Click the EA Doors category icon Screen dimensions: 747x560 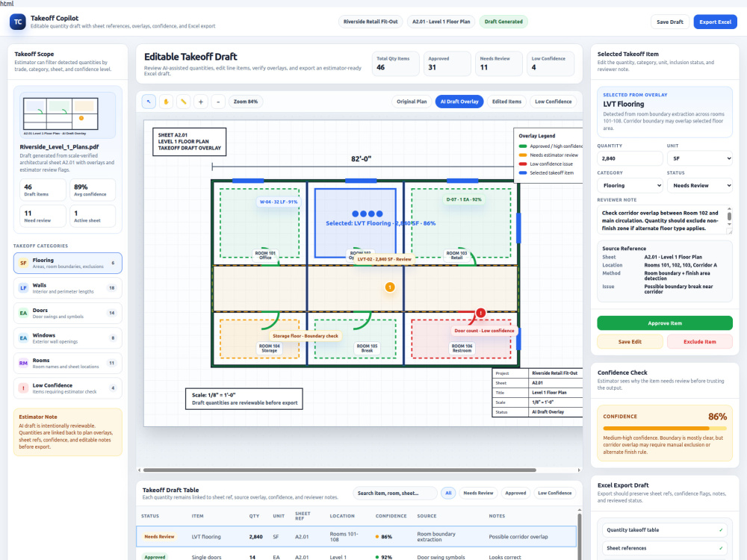(x=23, y=313)
